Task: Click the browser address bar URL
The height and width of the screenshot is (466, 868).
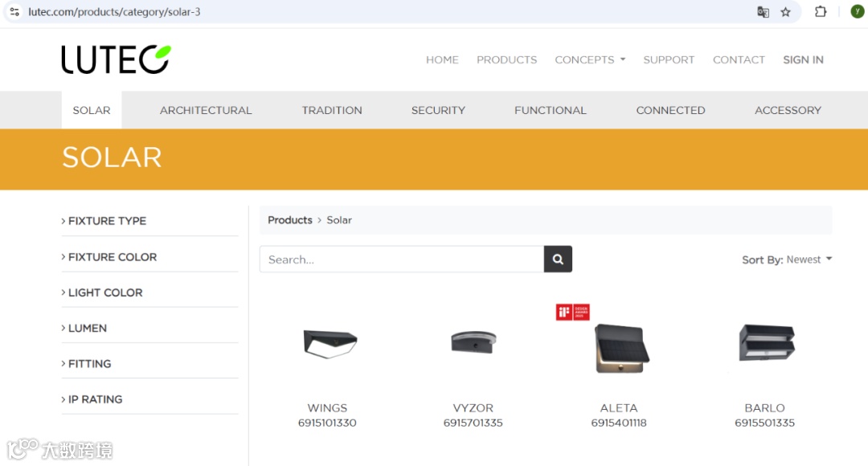Action: coord(115,11)
